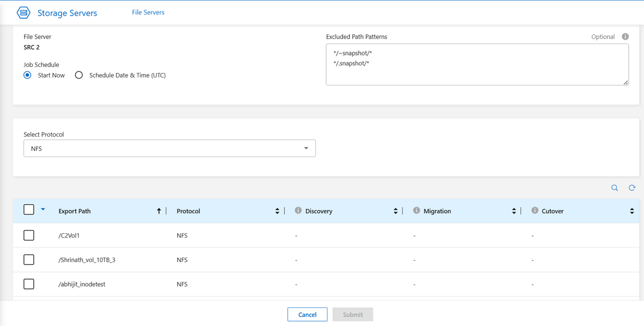
Task: Select Schedule Date & Time (UTC) option
Action: (x=79, y=75)
